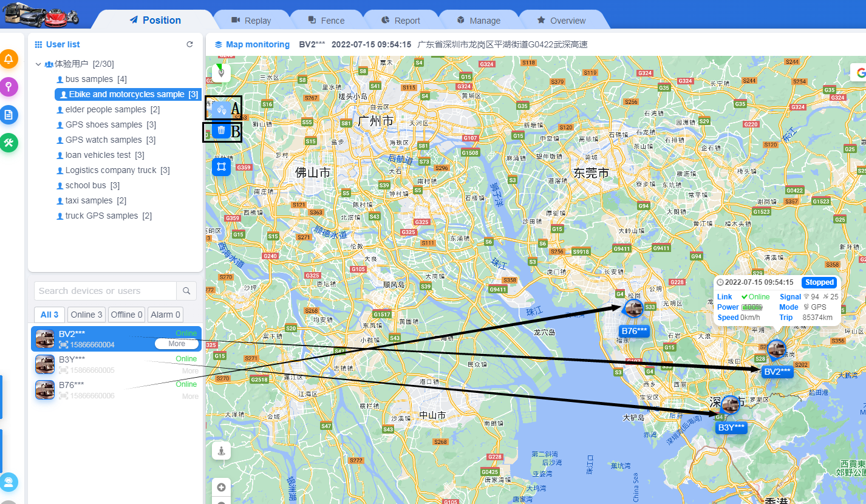The width and height of the screenshot is (866, 504).
Task: Click the Google logo button on map
Action: click(859, 73)
